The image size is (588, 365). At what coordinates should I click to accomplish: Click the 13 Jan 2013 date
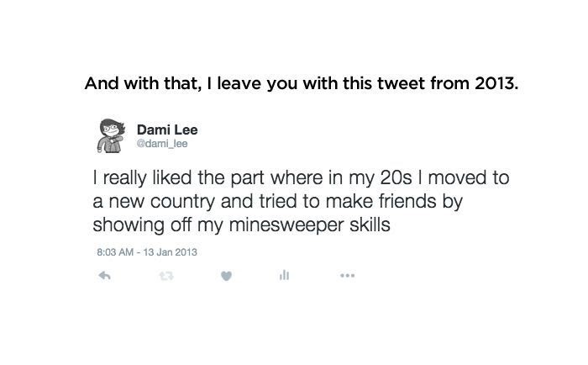(x=171, y=251)
